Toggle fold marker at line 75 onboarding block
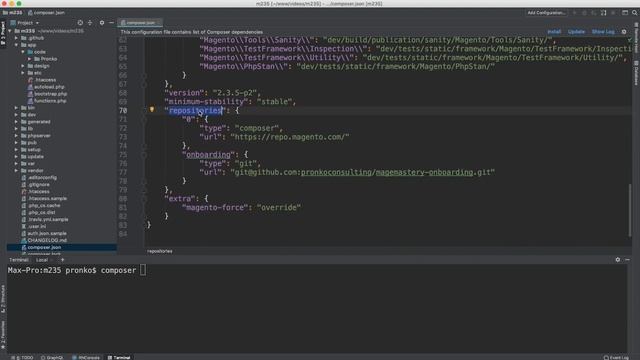 pyautogui.click(x=144, y=155)
